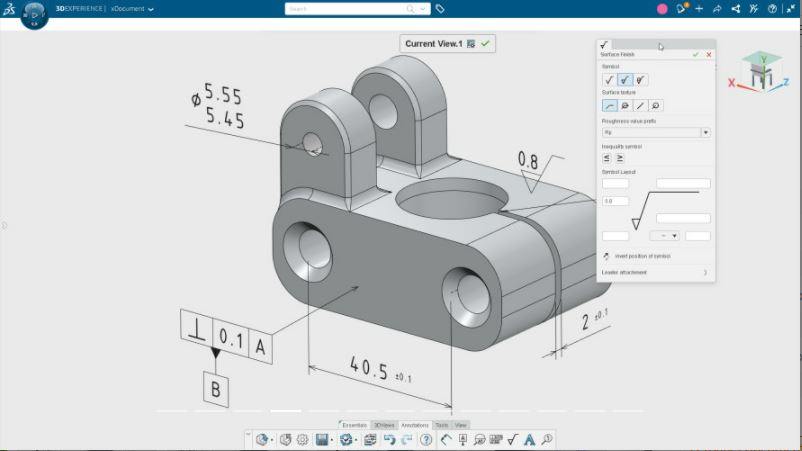Select the material removal prohibited symbol
Image resolution: width=802 pixels, height=451 pixels.
coord(641,80)
